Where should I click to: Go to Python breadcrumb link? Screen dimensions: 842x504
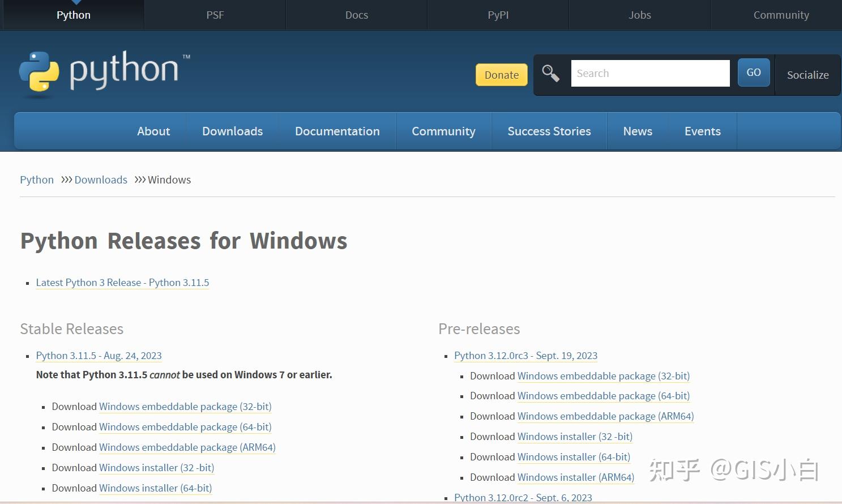tap(37, 180)
